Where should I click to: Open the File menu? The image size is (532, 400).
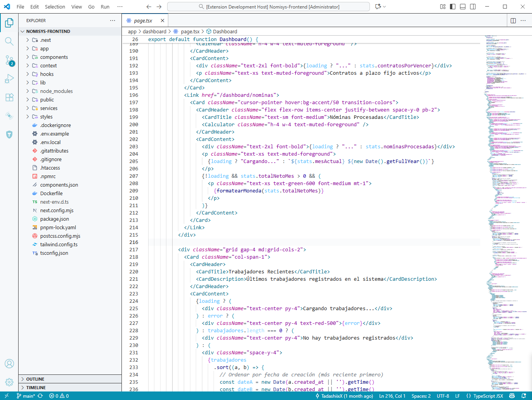click(21, 7)
